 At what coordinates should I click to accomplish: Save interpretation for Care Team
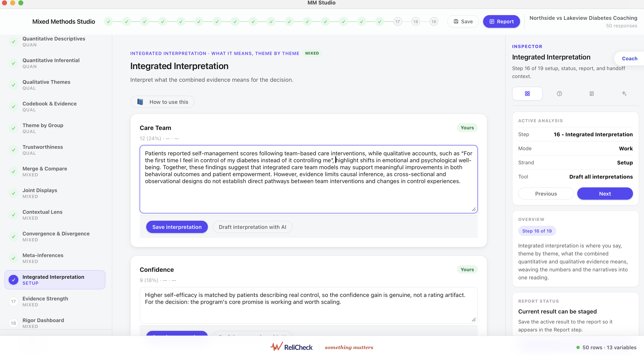pos(177,227)
